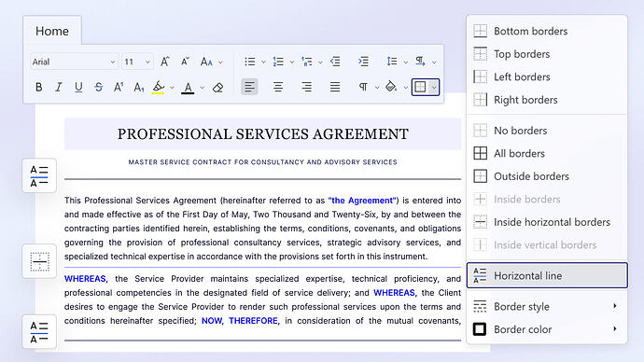Screen dimensions: 644x362
Task: Choose Inside horizontal borders option
Action: pyautogui.click(x=547, y=222)
